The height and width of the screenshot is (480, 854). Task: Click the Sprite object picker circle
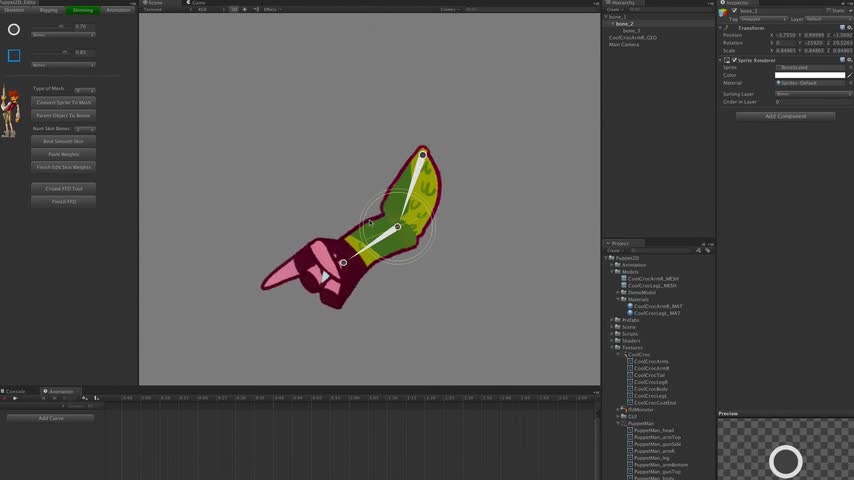850,68
